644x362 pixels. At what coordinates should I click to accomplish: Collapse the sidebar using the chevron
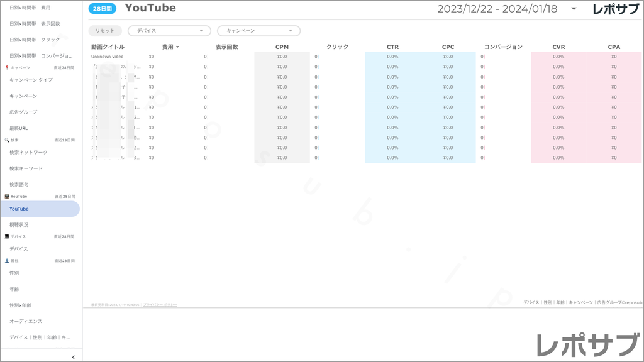[73, 356]
